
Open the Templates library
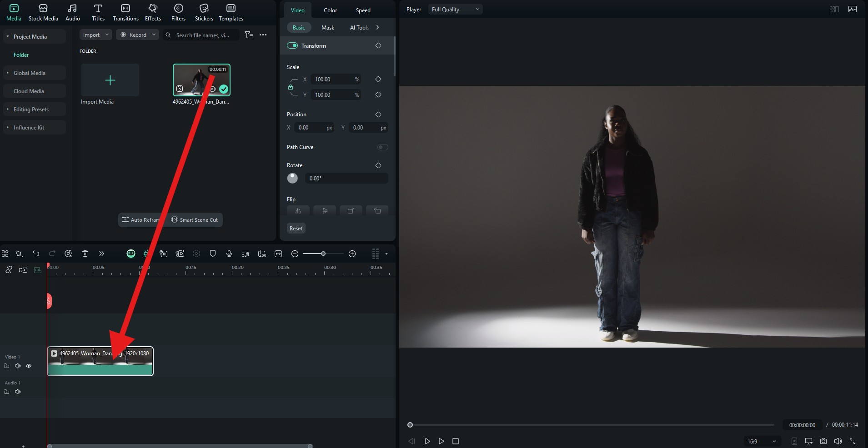coord(231,13)
